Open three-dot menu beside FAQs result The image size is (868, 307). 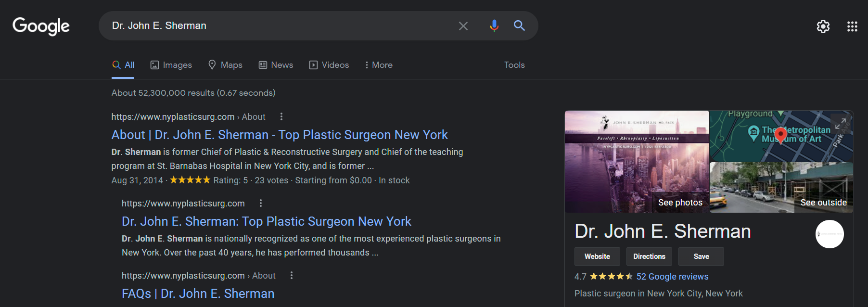[292, 276]
